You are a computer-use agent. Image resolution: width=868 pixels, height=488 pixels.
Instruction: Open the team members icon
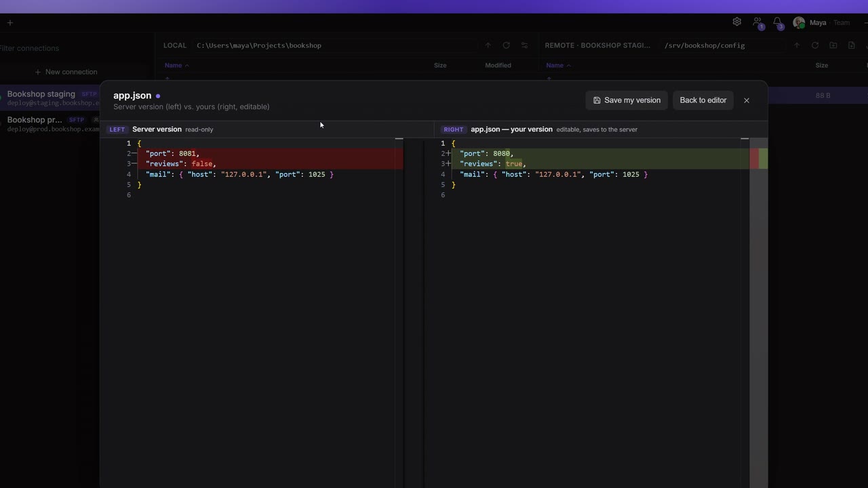point(757,22)
